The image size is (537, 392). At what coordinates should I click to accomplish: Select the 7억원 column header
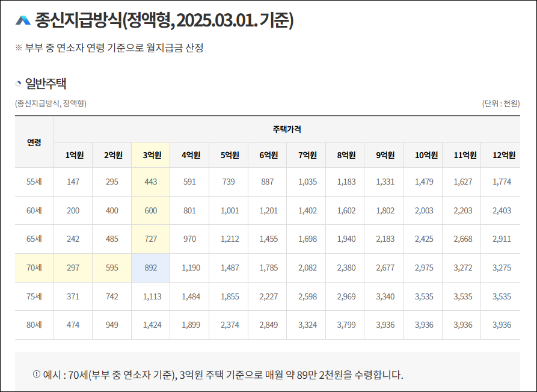[307, 155]
